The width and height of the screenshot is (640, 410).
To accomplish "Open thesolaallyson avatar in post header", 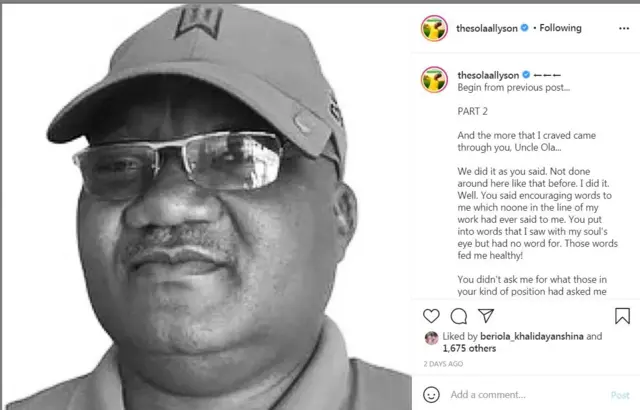I will 434,28.
